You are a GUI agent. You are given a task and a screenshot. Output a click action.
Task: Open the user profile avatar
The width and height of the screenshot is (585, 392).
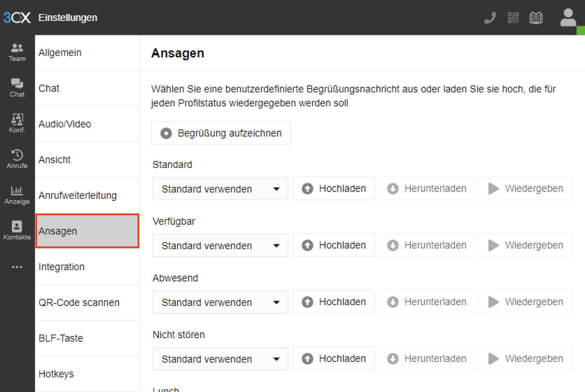pyautogui.click(x=568, y=17)
